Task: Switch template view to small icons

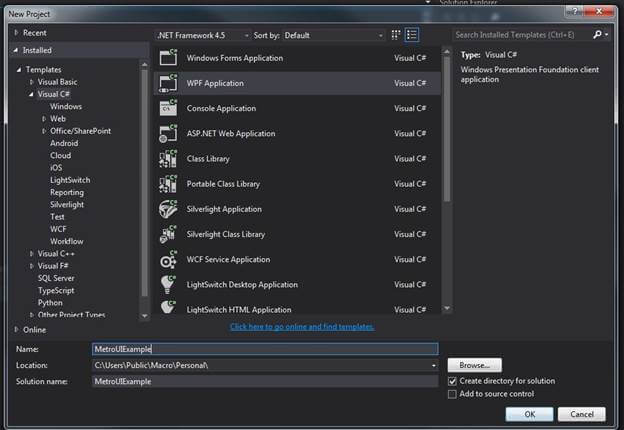Action: pyautogui.click(x=396, y=35)
